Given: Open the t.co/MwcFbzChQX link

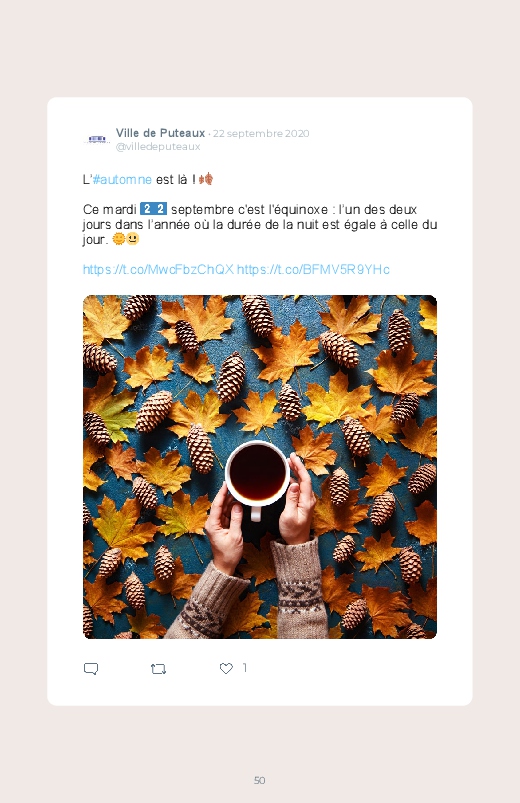Looking at the screenshot, I should pyautogui.click(x=158, y=269).
